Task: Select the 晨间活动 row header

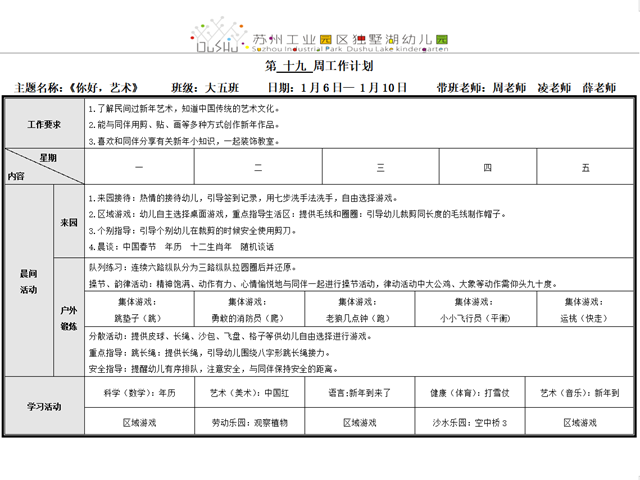Action: point(28,281)
